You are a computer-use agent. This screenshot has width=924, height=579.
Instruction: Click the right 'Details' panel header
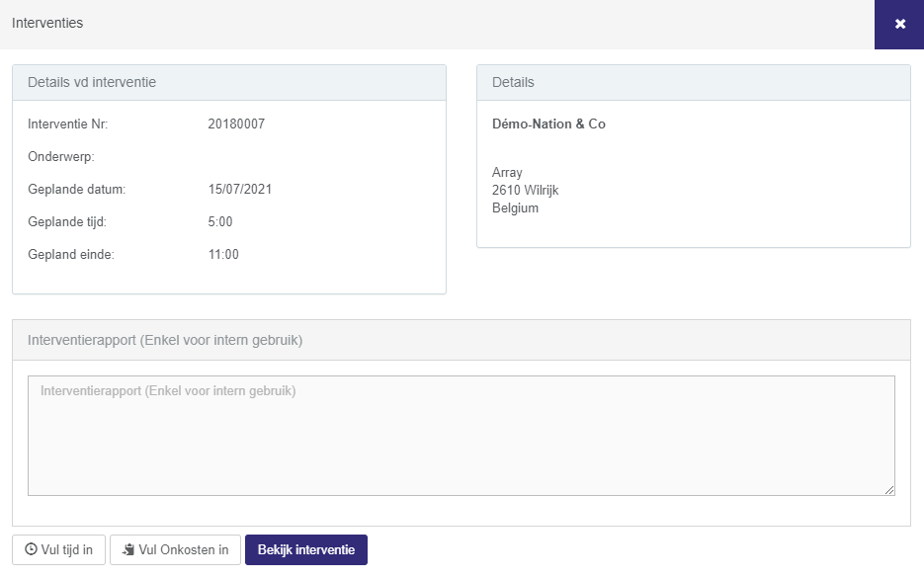694,82
